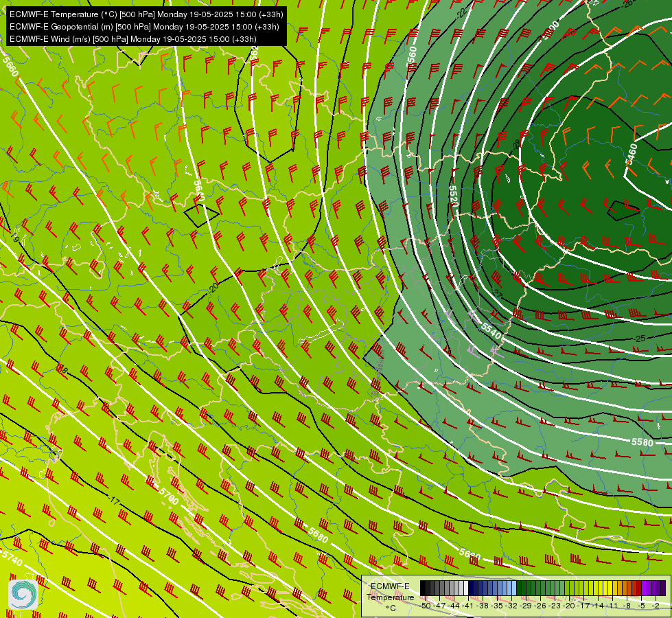The image size is (672, 618).
Task: Click the 5700 geopotential contour label
Action: click(168, 496)
